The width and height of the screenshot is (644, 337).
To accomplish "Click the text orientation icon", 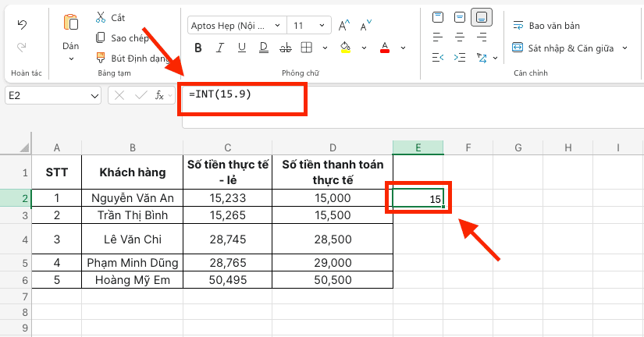I will tap(482, 58).
